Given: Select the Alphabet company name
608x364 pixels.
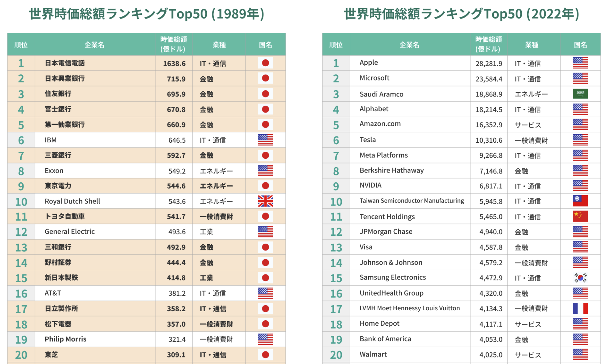Looking at the screenshot, I should [x=374, y=109].
